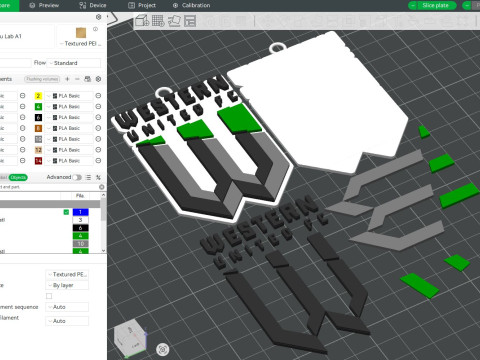Edit preset icon left of green swatch 4
The height and width of the screenshot is (360, 480).
click(23, 107)
